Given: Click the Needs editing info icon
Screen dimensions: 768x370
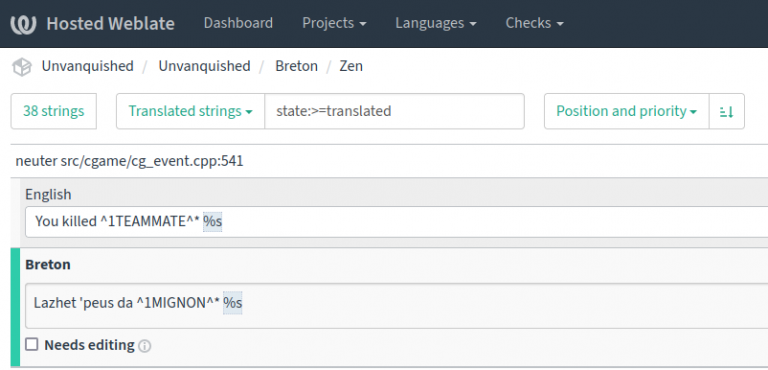Looking at the screenshot, I should (x=144, y=346).
